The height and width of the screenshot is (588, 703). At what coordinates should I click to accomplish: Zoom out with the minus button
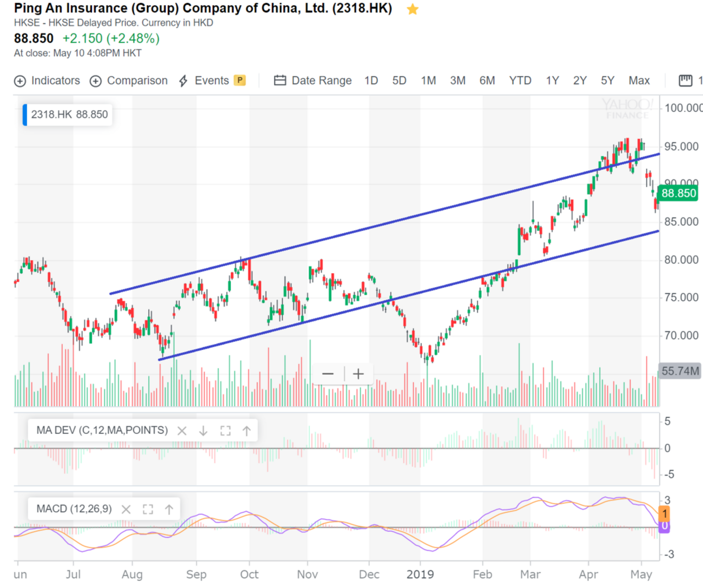click(x=328, y=374)
